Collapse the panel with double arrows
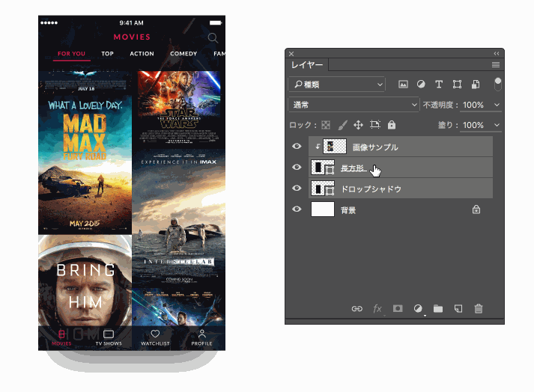This screenshot has height=392, width=534. (x=497, y=53)
